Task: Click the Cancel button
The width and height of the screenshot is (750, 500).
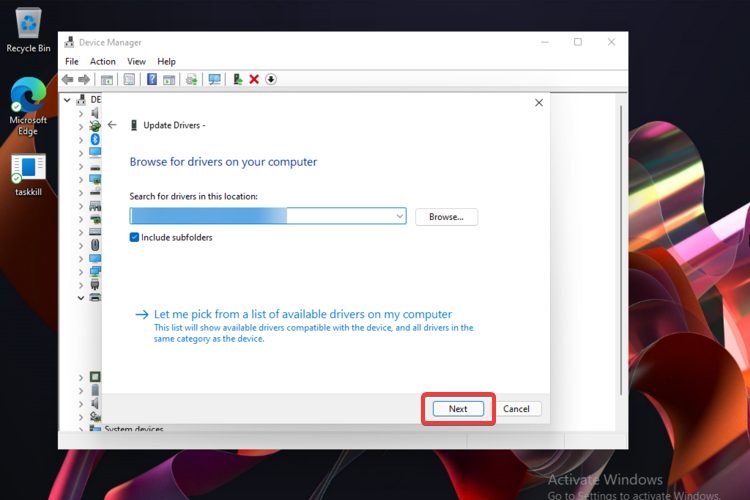Action: [516, 409]
